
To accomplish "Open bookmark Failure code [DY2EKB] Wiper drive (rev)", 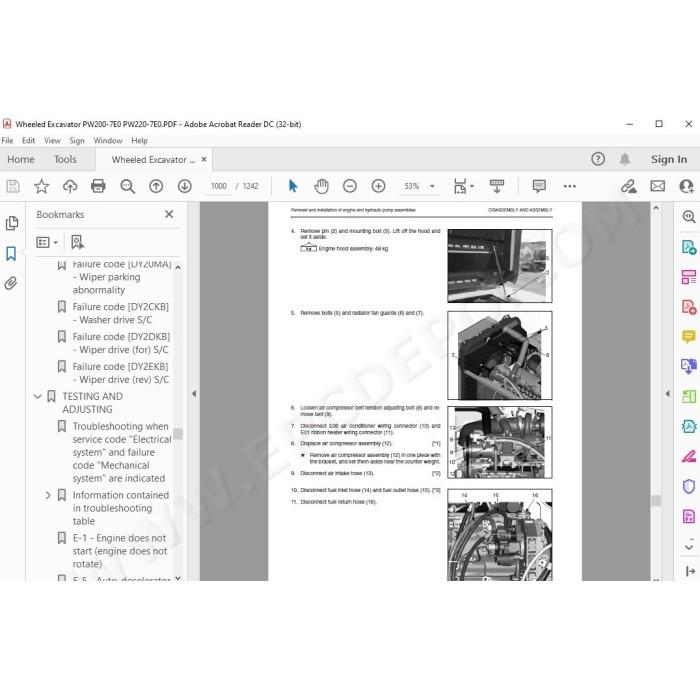I will 121,373.
